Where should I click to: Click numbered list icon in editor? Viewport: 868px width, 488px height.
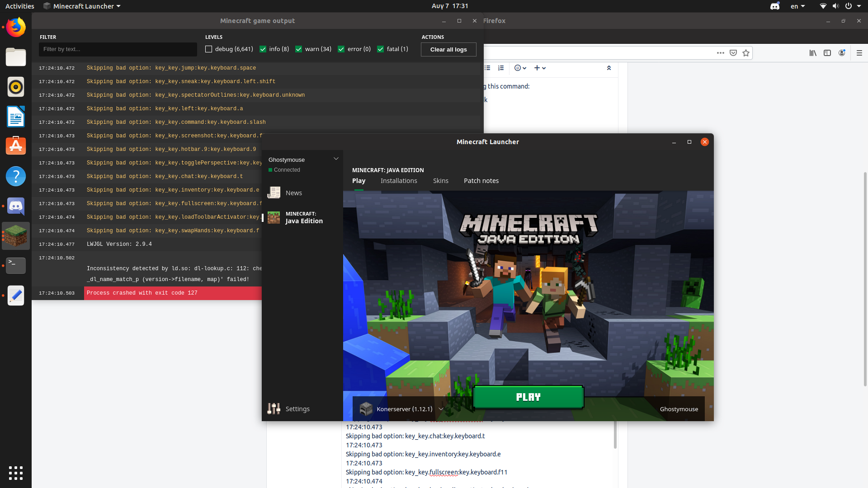tap(501, 68)
